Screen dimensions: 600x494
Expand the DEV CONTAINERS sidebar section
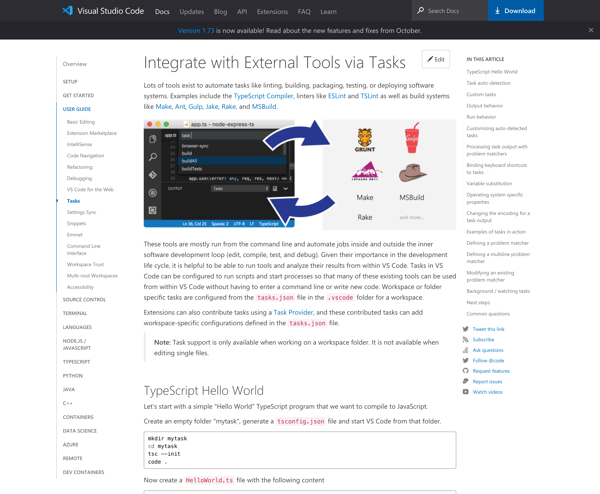point(83,472)
